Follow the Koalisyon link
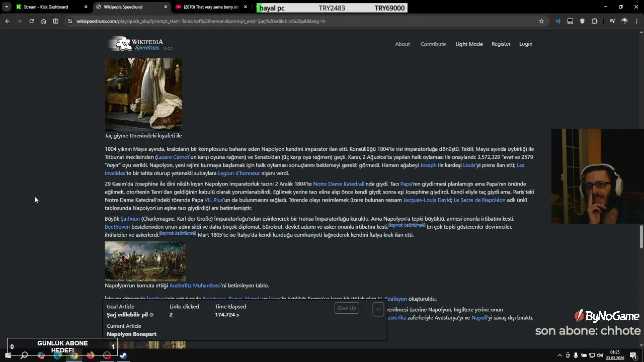The width and height of the screenshot is (644, 362). (392, 299)
